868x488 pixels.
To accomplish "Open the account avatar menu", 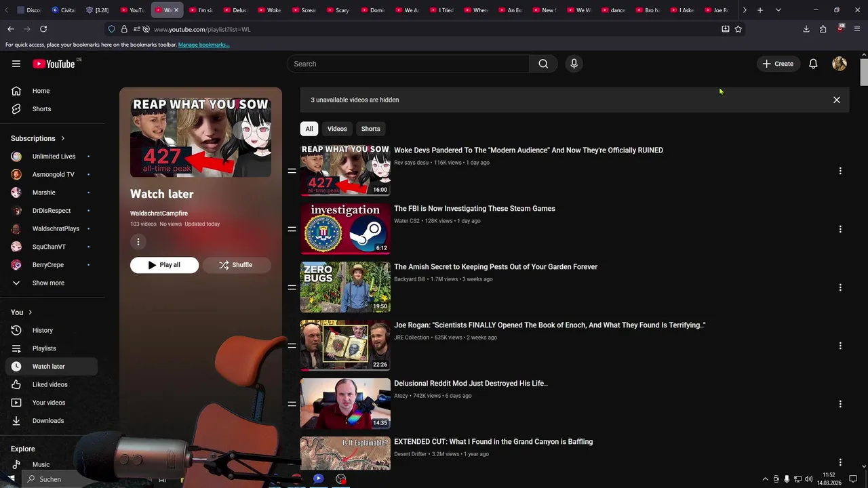I will 840,64.
